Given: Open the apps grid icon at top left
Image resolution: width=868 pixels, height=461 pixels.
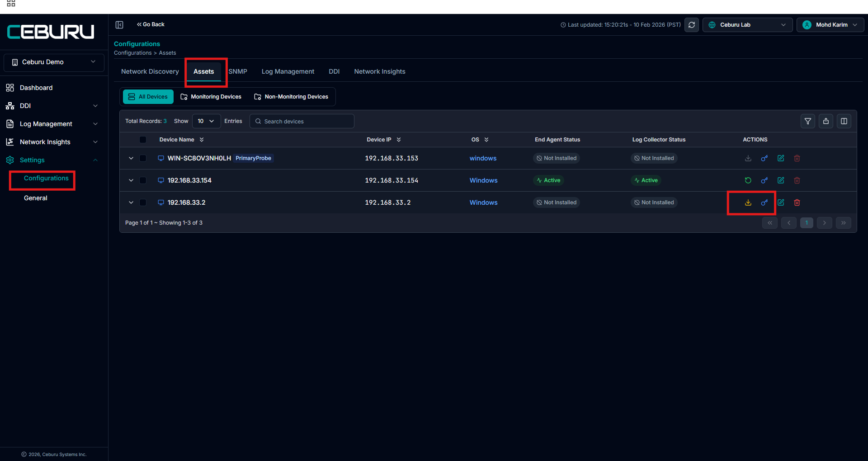Looking at the screenshot, I should (11, 3).
